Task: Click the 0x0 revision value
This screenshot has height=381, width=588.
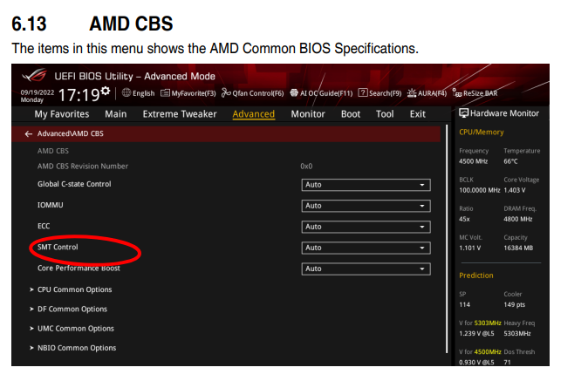Action: coord(306,166)
